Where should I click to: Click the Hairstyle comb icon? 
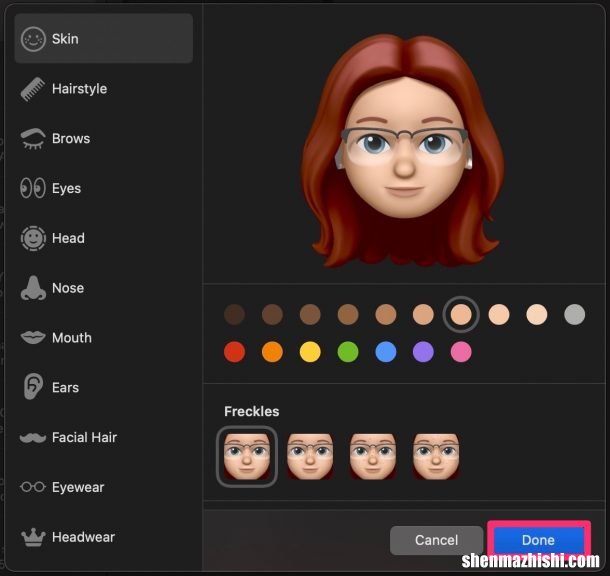pyautogui.click(x=33, y=89)
